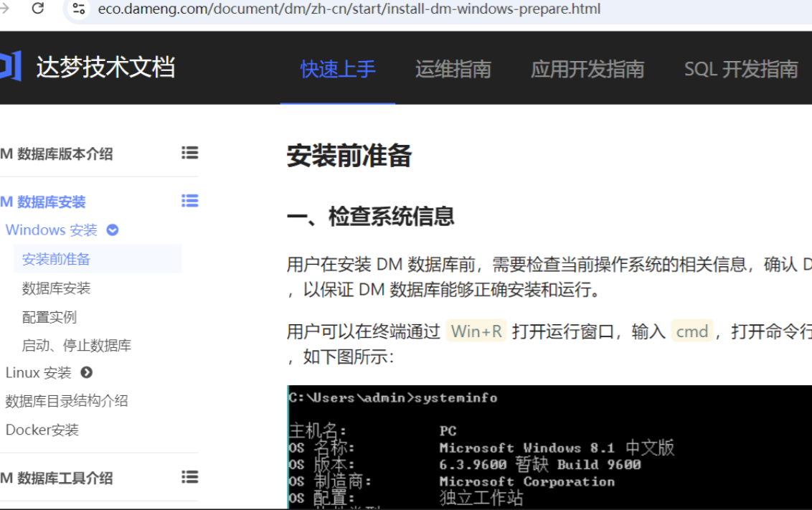The height and width of the screenshot is (510, 812).
Task: Toggle list icon beside DM 数据库安装
Action: click(189, 201)
